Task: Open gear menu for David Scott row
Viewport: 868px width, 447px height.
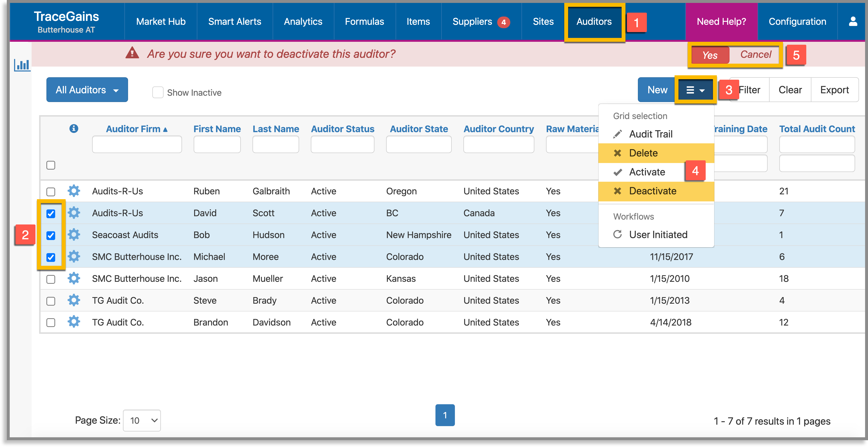Action: coord(74,213)
